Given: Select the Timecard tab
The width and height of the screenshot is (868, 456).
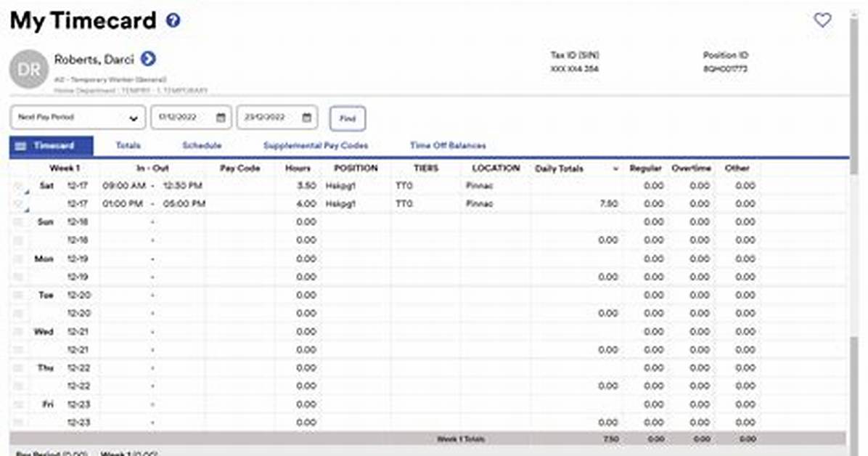Looking at the screenshot, I should click(52, 146).
